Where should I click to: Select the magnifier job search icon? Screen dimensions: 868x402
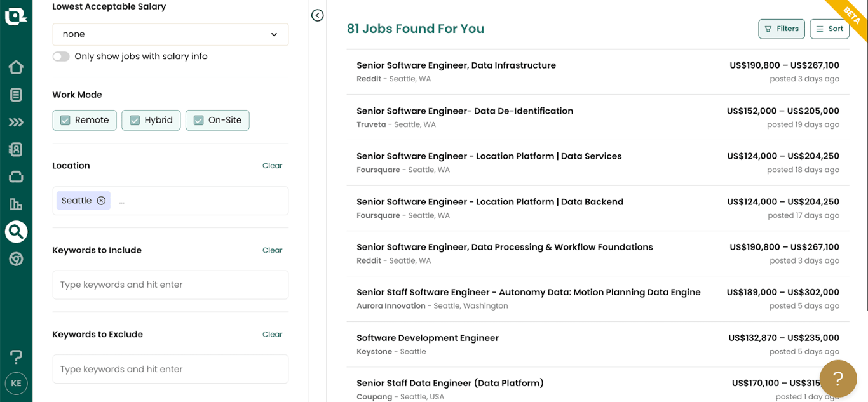point(16,231)
